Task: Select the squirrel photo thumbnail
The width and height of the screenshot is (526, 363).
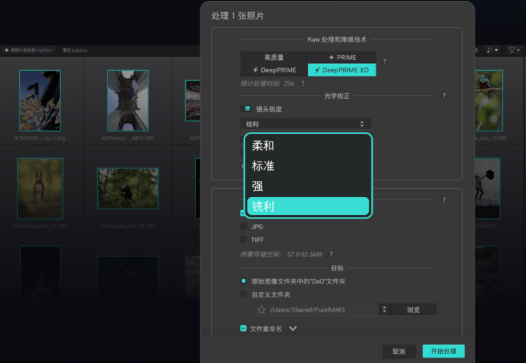Action: click(40, 188)
